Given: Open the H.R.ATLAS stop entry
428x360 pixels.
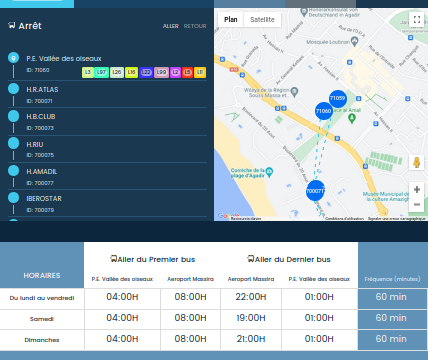Looking at the screenshot, I should [107, 94].
